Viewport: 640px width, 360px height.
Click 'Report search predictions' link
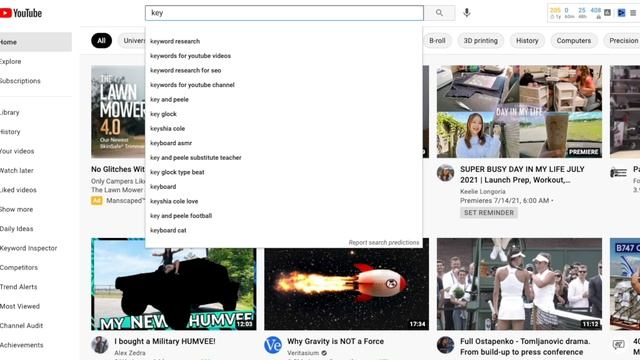click(x=384, y=242)
